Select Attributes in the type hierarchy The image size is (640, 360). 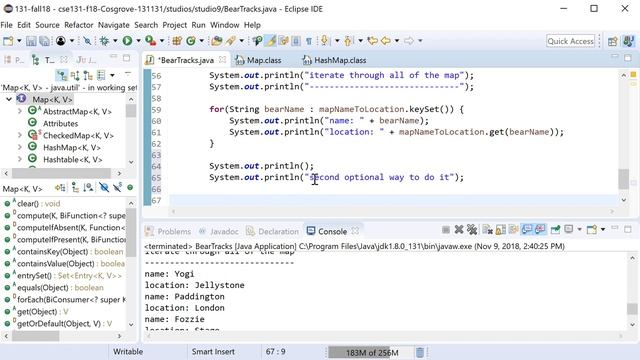[60, 123]
